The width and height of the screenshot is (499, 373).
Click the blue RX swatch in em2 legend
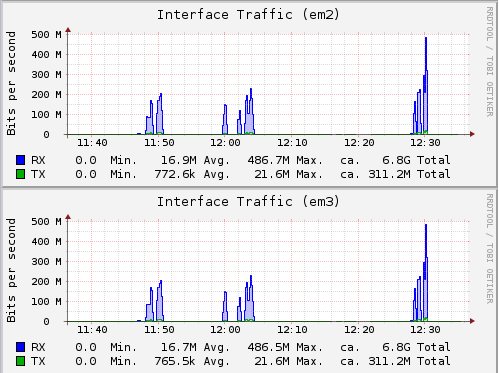(21, 160)
